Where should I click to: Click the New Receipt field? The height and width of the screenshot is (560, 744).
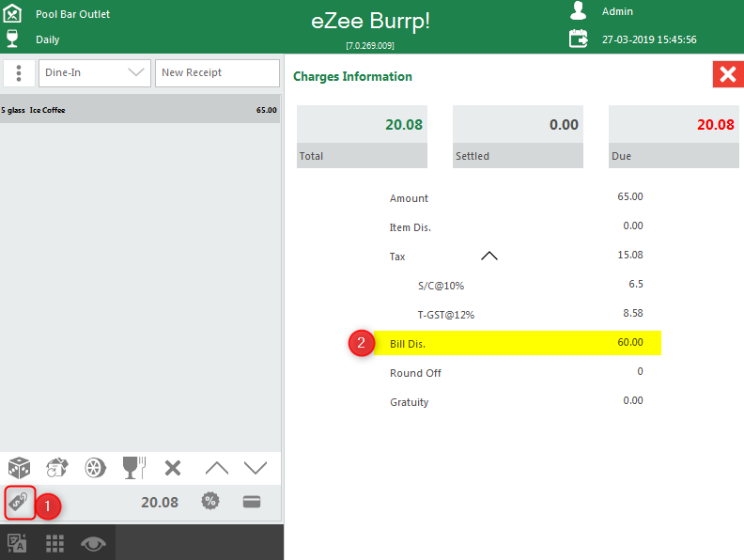217,73
